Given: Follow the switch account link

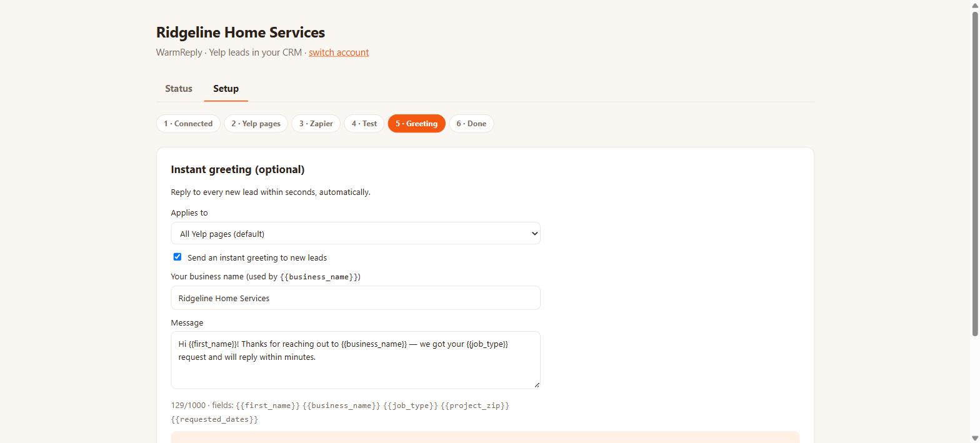Looking at the screenshot, I should coord(339,52).
